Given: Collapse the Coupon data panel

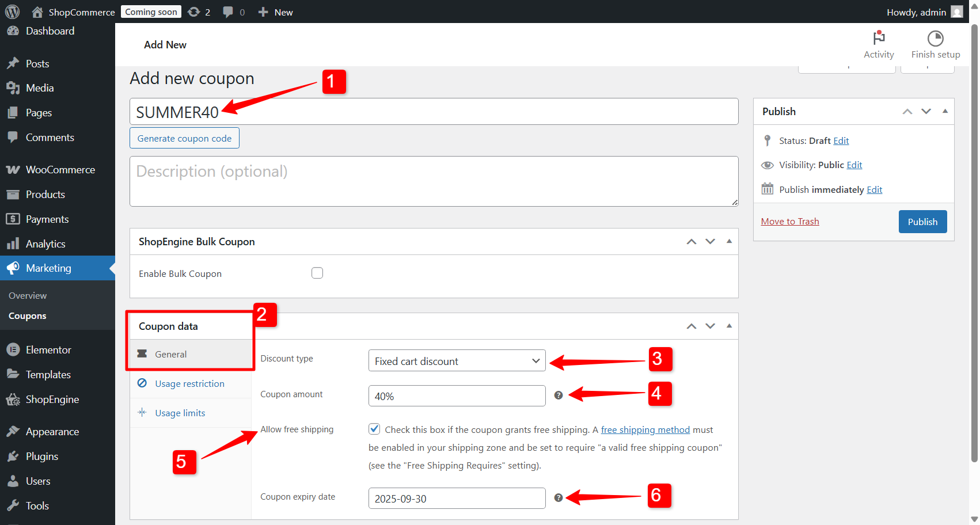Looking at the screenshot, I should (x=730, y=326).
